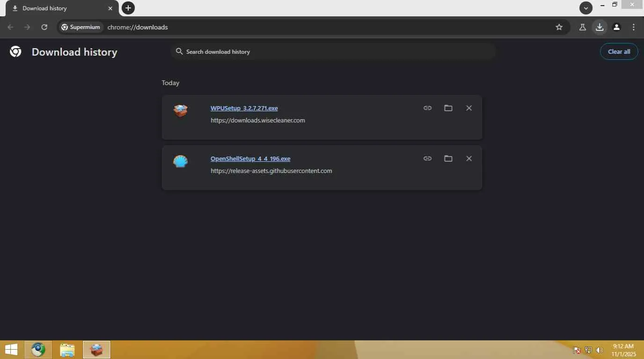Click the Today date heading
Image resolution: width=644 pixels, height=359 pixels.
coord(170,83)
